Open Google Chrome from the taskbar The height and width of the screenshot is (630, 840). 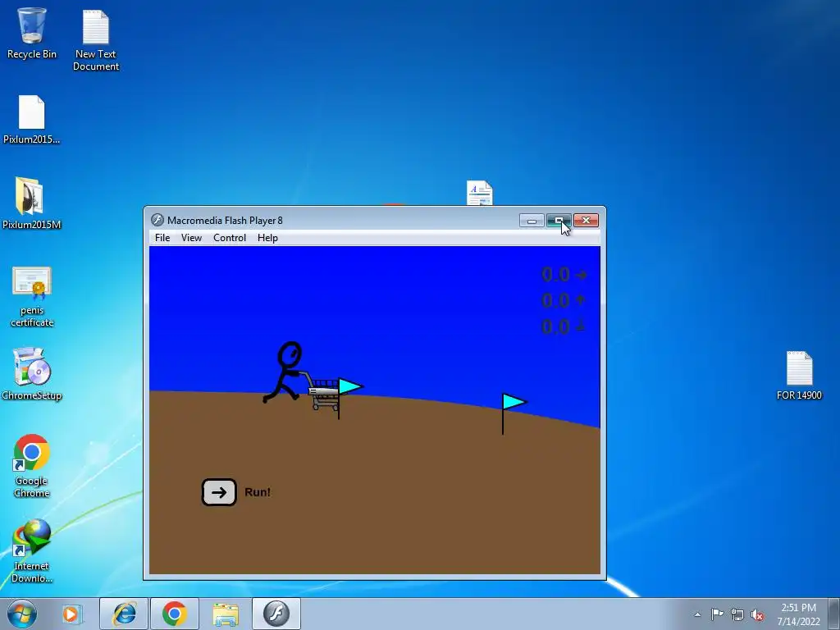click(x=175, y=614)
